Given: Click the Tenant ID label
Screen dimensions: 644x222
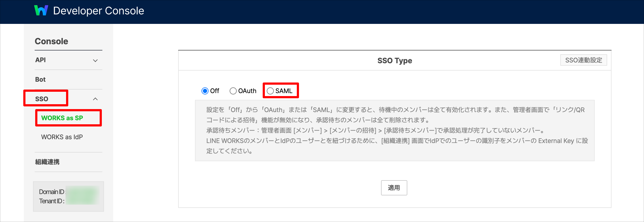Looking at the screenshot, I should click(52, 201).
